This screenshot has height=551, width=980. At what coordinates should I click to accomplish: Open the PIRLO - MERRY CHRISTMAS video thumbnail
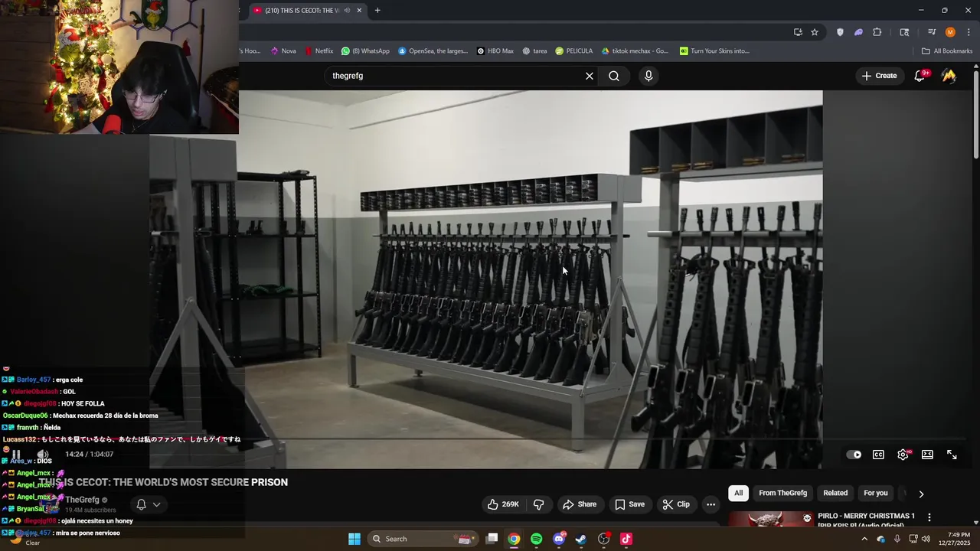point(771,519)
